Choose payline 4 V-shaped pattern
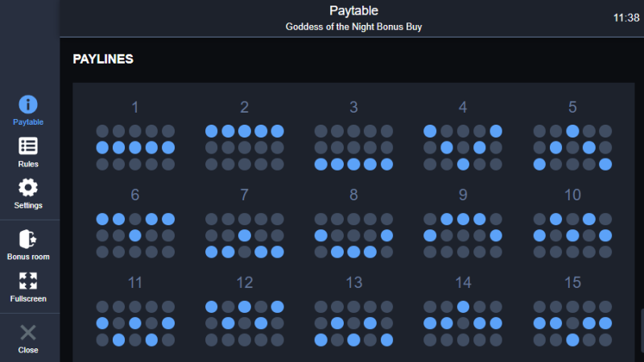 (x=463, y=148)
